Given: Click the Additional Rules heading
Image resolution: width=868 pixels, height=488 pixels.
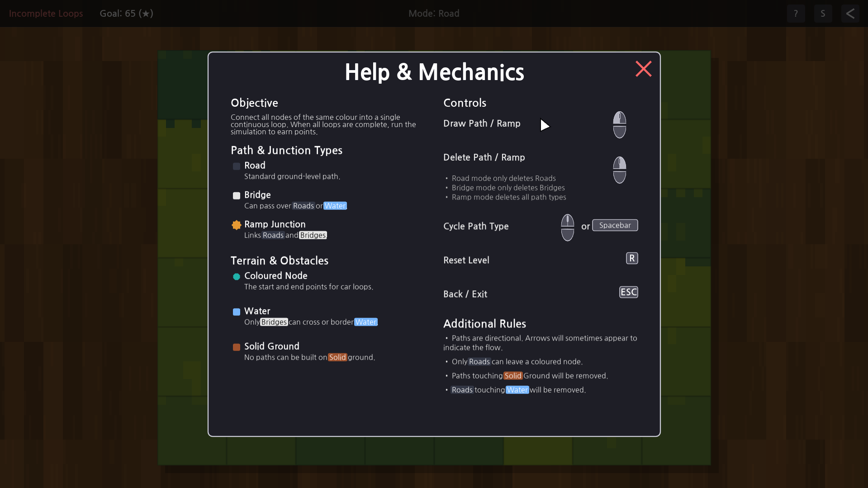Looking at the screenshot, I should [x=484, y=324].
